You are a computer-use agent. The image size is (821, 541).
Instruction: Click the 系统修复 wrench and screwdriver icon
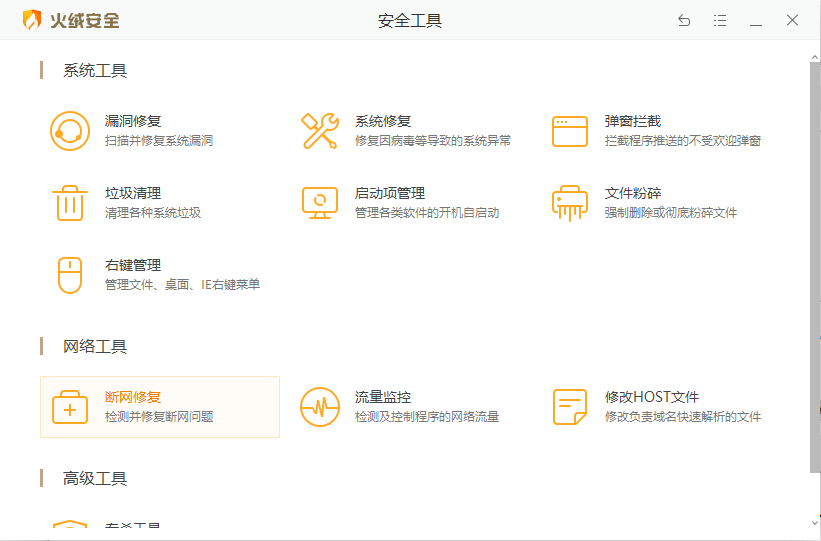tap(320, 131)
